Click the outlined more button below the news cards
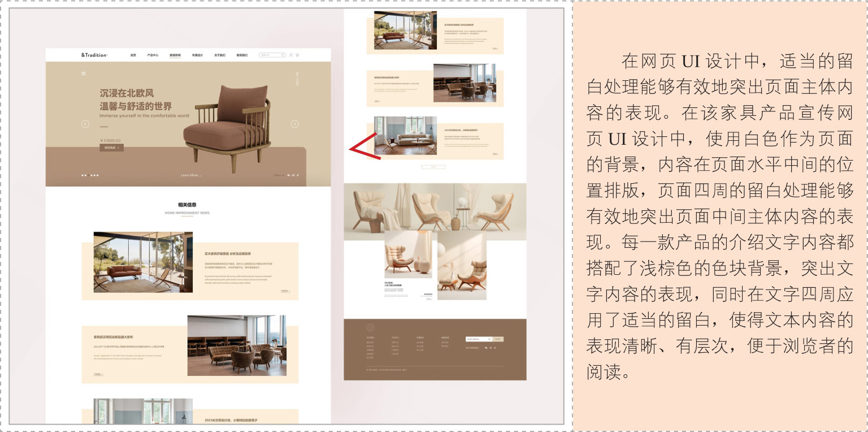868x432 pixels. point(433,167)
